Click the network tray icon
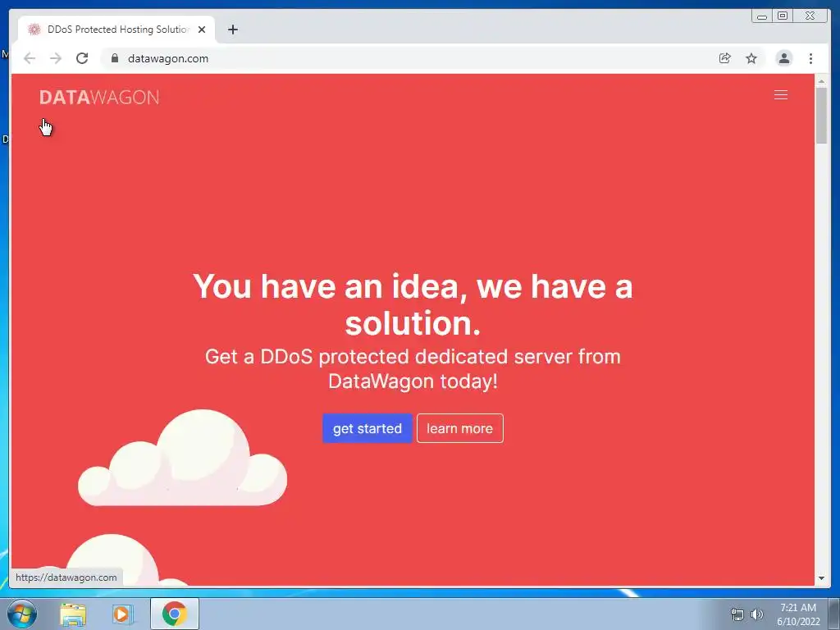Screen dimensions: 840x630 pos(737,614)
